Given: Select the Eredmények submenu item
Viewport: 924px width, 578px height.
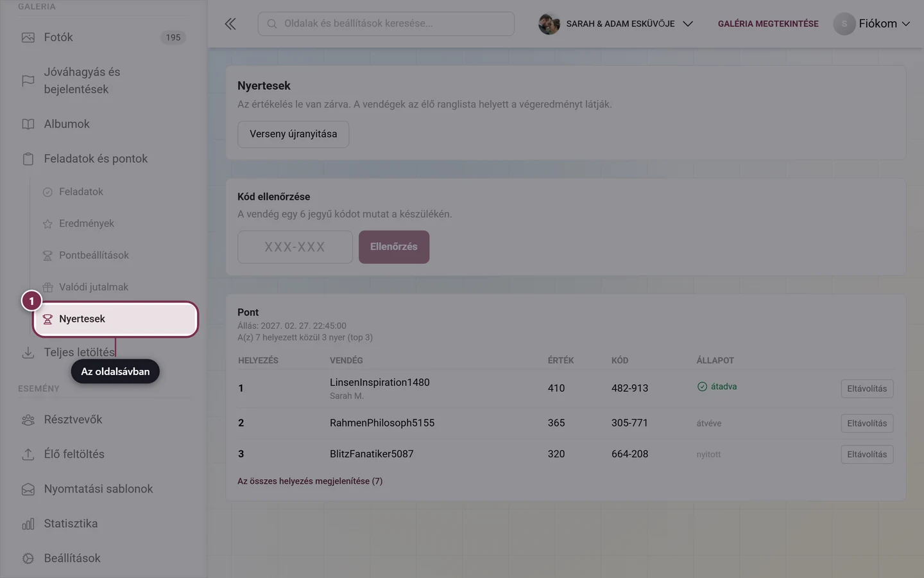Looking at the screenshot, I should point(116,223).
